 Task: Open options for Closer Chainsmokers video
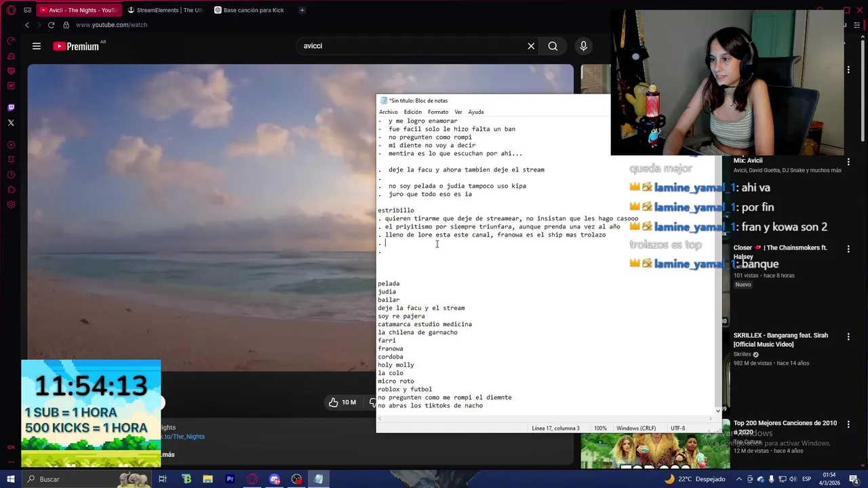(x=848, y=249)
